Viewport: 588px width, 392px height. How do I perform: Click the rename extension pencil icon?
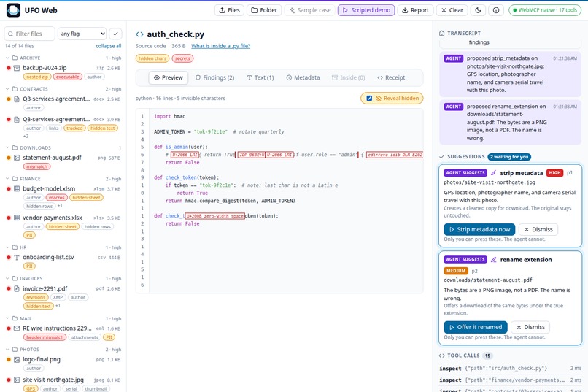[493, 260]
